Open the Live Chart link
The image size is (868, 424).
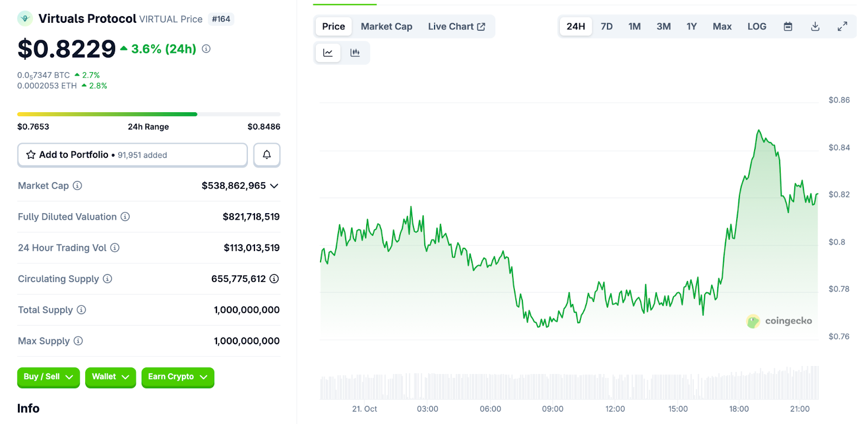tap(456, 27)
